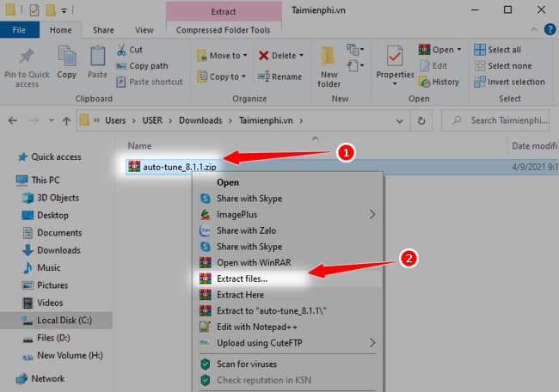This screenshot has width=559, height=392.
Task: Collapse the ribbon with the chevron
Action: (x=534, y=29)
